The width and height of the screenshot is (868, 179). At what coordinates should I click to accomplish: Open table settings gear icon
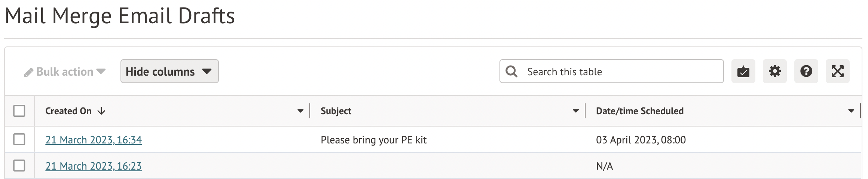click(774, 71)
